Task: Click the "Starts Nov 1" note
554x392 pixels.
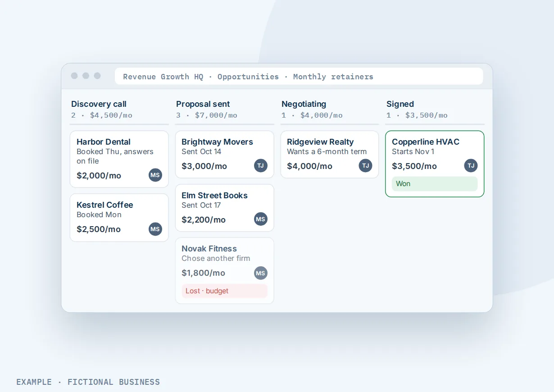Action: pos(413,151)
